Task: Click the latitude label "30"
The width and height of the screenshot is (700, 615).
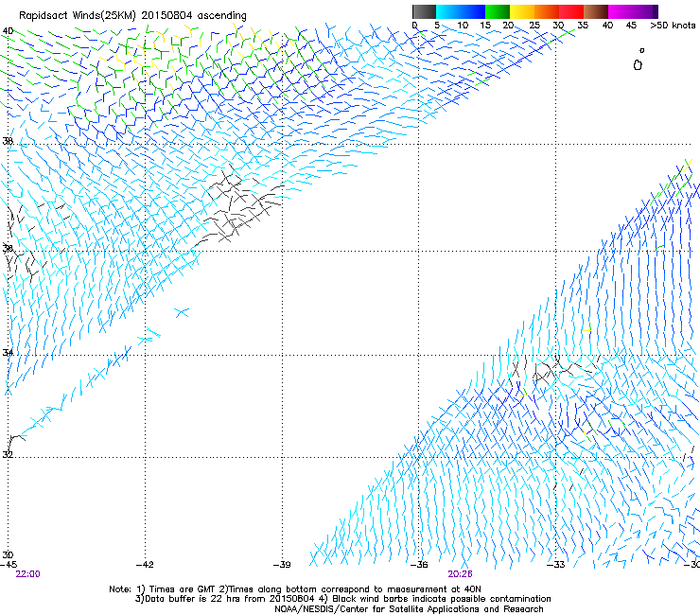Action: pos(8,554)
